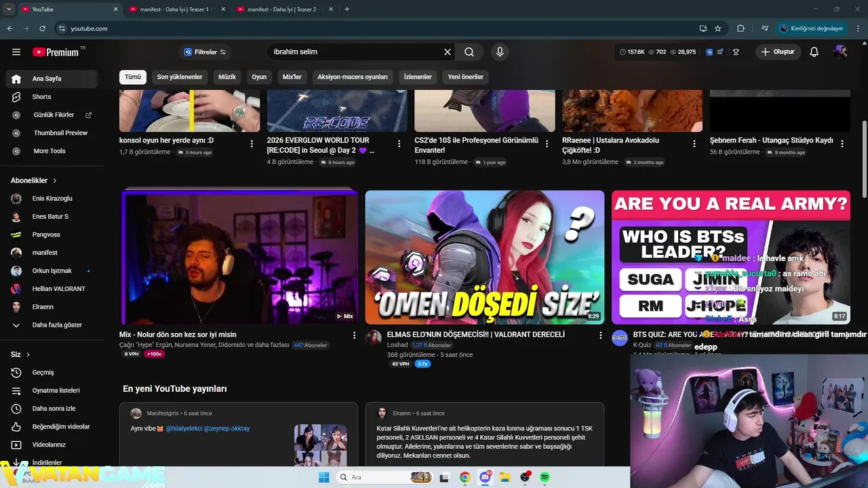Click 'Kimliğinizi doğrulayın' profile button
The height and width of the screenshot is (488, 868).
[x=811, y=28]
